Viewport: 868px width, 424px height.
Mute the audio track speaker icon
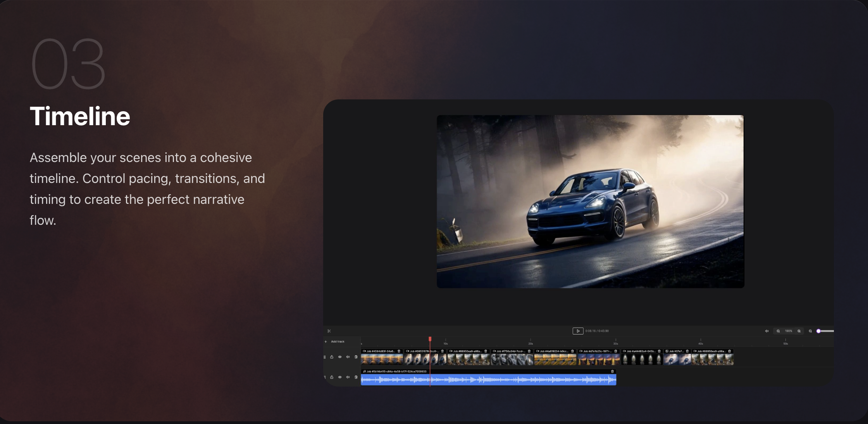tap(348, 377)
